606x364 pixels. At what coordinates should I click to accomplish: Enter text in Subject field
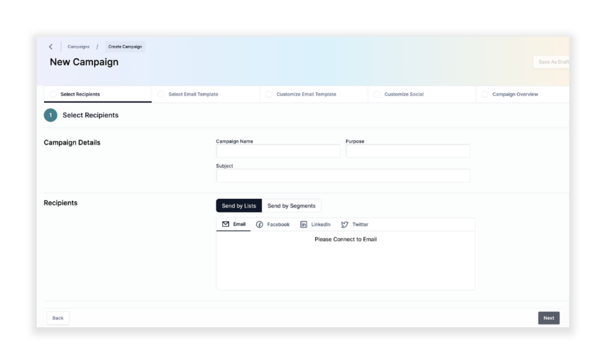click(343, 175)
